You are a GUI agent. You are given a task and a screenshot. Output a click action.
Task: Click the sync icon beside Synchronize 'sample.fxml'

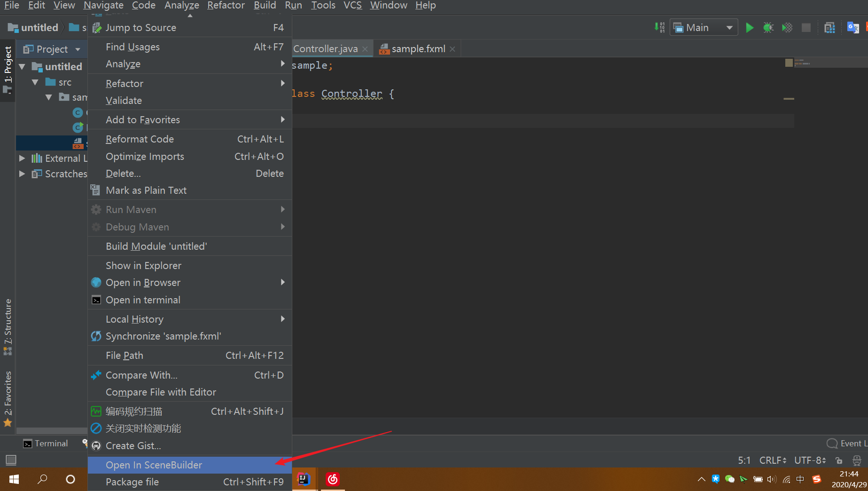tap(96, 336)
